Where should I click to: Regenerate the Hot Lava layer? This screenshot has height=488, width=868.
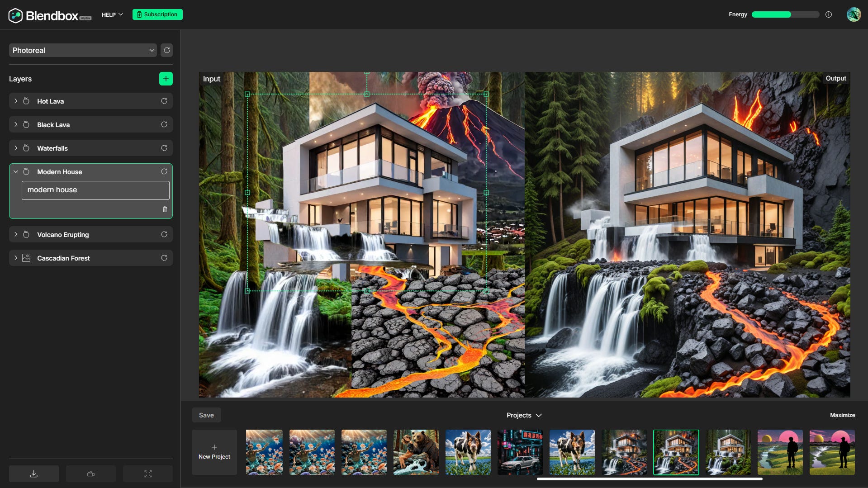click(164, 101)
